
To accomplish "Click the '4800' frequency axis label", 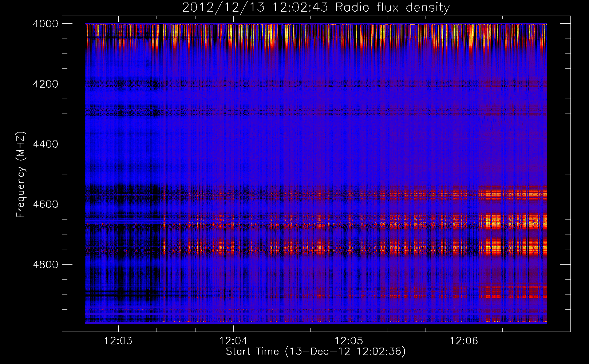I will click(x=46, y=265).
